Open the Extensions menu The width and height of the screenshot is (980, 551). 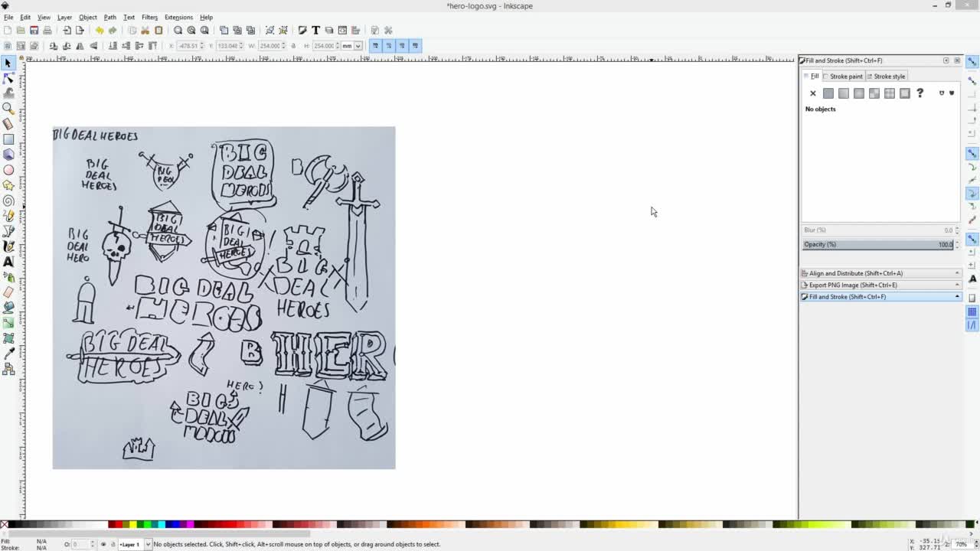tap(178, 17)
